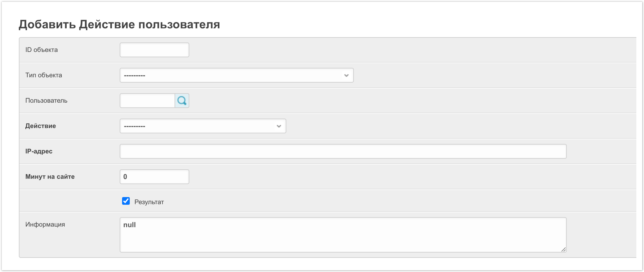Viewport: 644px width, 272px height.
Task: Click the Результат checkbox label text
Action: [149, 202]
